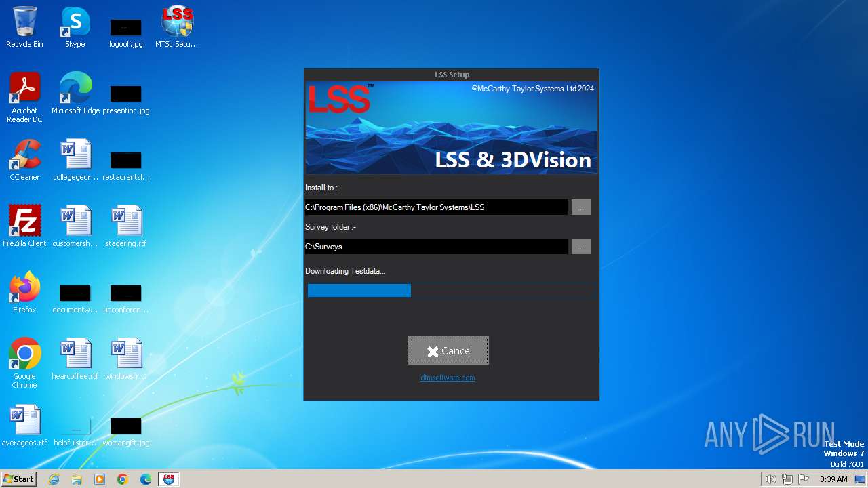
Task: Launch Chrome from the taskbar
Action: [123, 479]
